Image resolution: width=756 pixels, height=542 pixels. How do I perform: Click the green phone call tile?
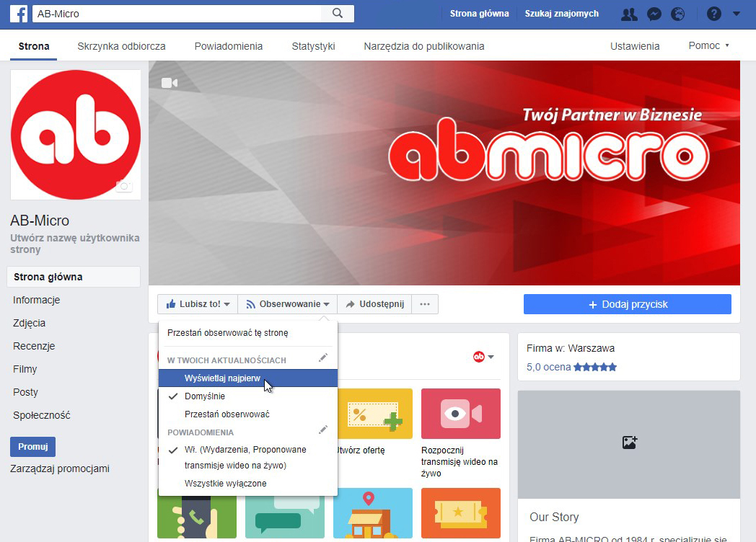click(x=197, y=517)
